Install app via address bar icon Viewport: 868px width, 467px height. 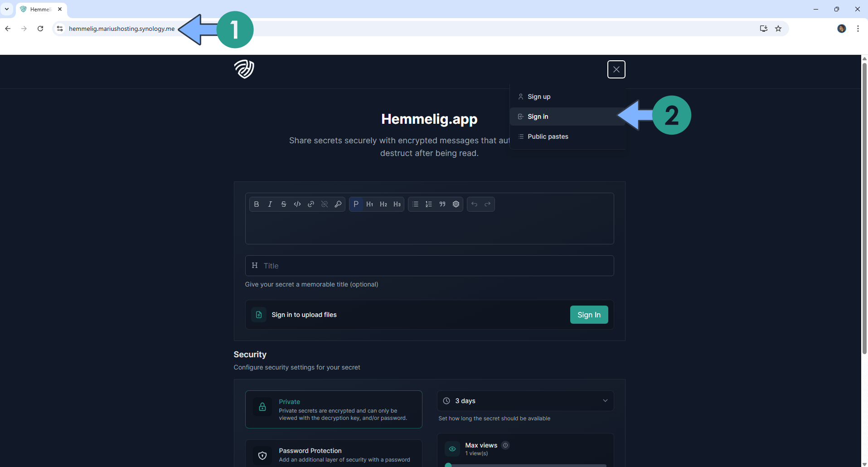click(764, 29)
